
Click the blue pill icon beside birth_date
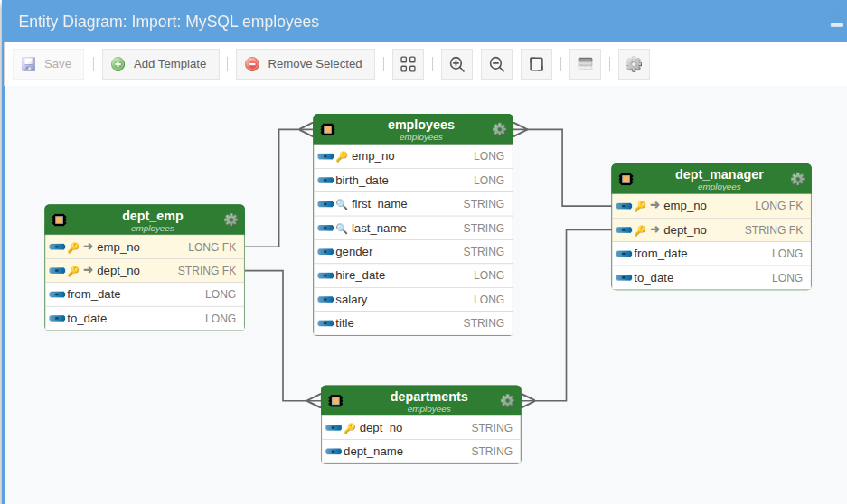pyautogui.click(x=325, y=181)
